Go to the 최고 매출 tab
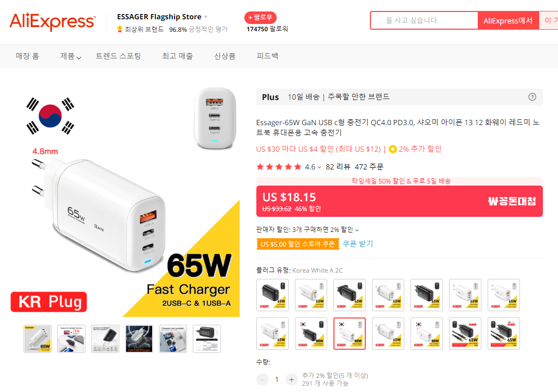The height and width of the screenshot is (392, 558). 177,56
